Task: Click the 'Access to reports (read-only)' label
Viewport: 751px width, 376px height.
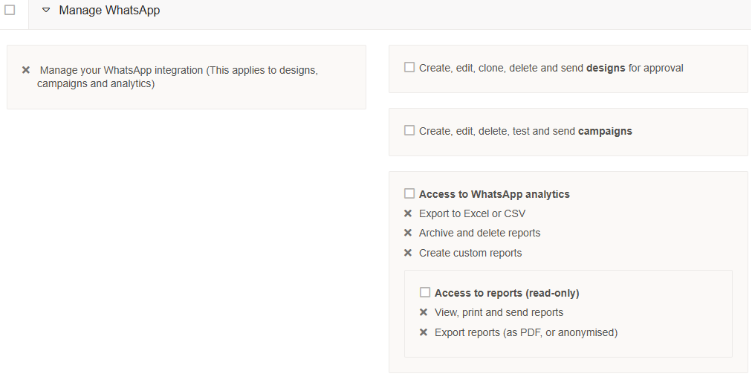Action: pyautogui.click(x=507, y=293)
